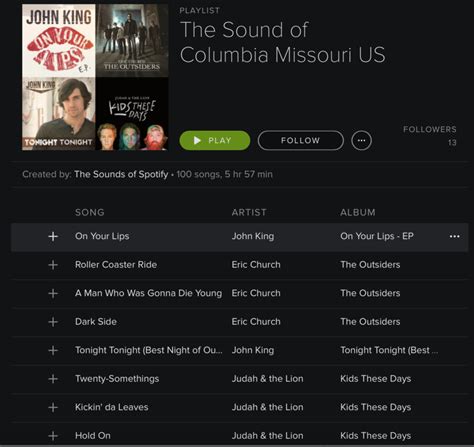
Task: Add On Your Lips with plus icon
Action: [53, 236]
